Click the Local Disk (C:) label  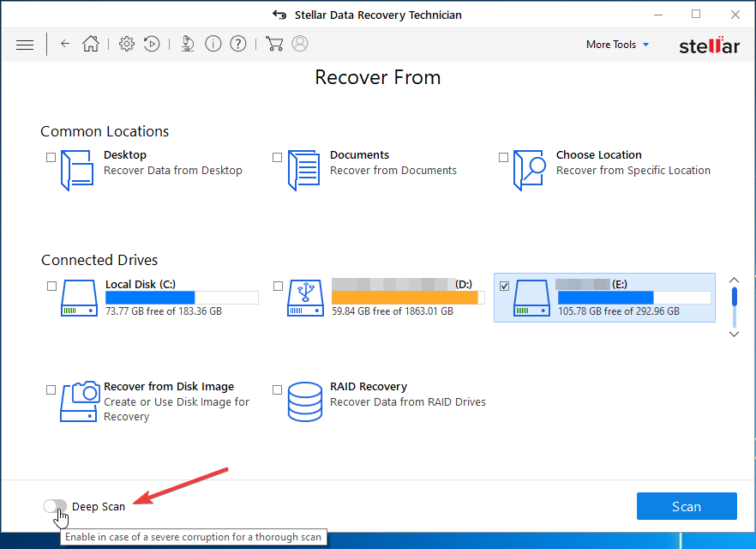pos(141,284)
